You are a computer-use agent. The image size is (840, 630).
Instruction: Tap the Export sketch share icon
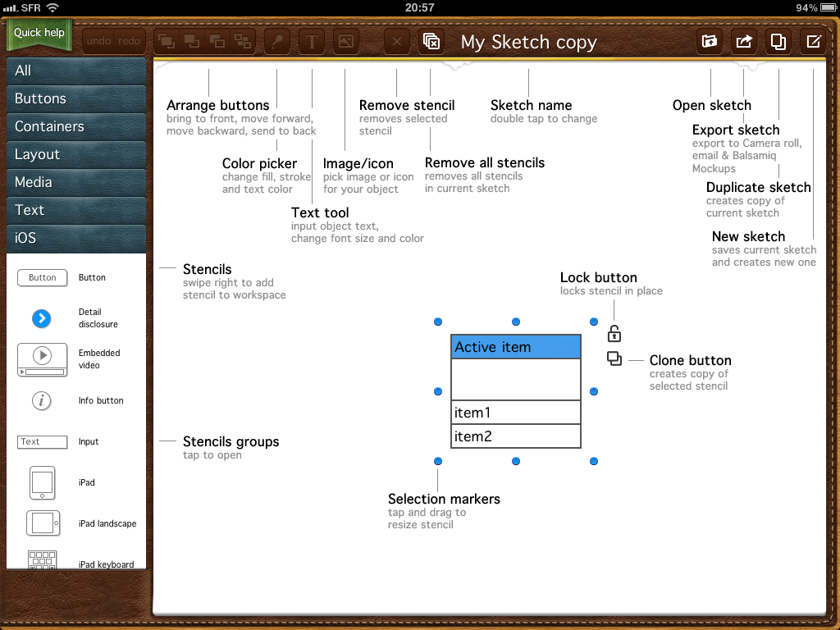click(x=744, y=42)
